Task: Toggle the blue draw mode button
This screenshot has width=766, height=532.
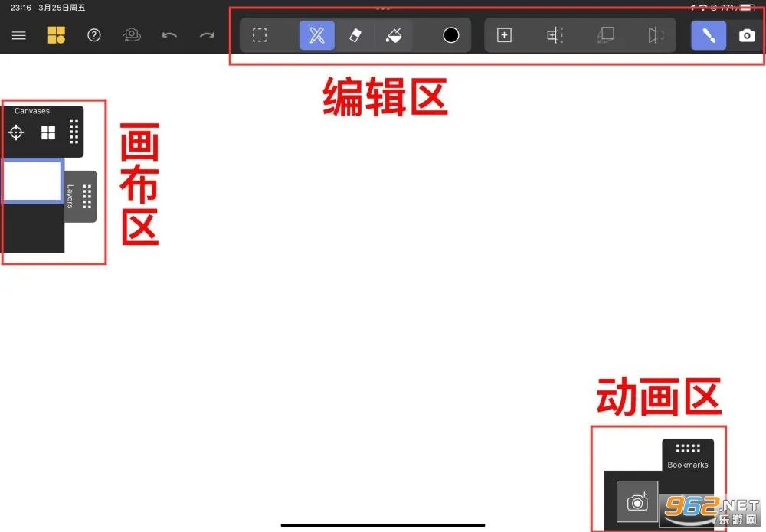Action: click(x=709, y=35)
